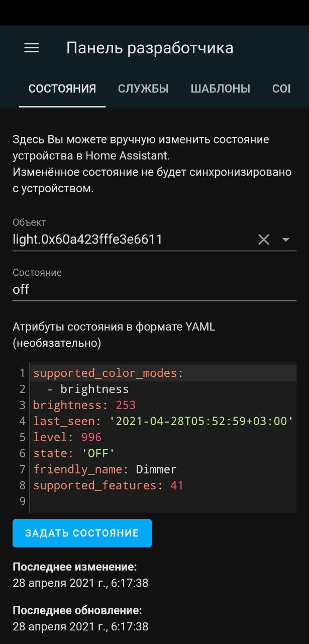Click the friendly_name value Dimmer

156,469
